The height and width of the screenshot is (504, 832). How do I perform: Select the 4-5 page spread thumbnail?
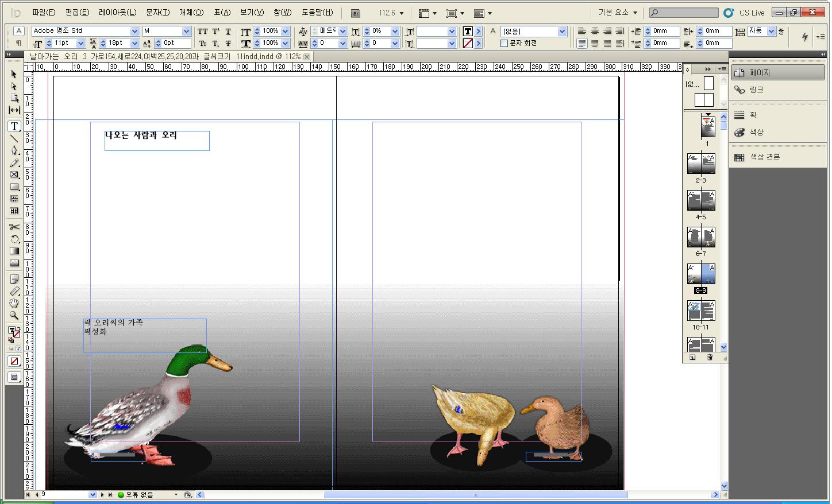click(x=701, y=201)
